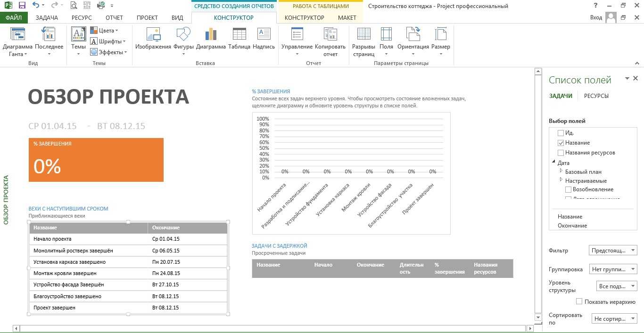This screenshot has height=333, width=644.
Task: Open the page Orientation (Ориентация) icon
Action: coord(413,35)
